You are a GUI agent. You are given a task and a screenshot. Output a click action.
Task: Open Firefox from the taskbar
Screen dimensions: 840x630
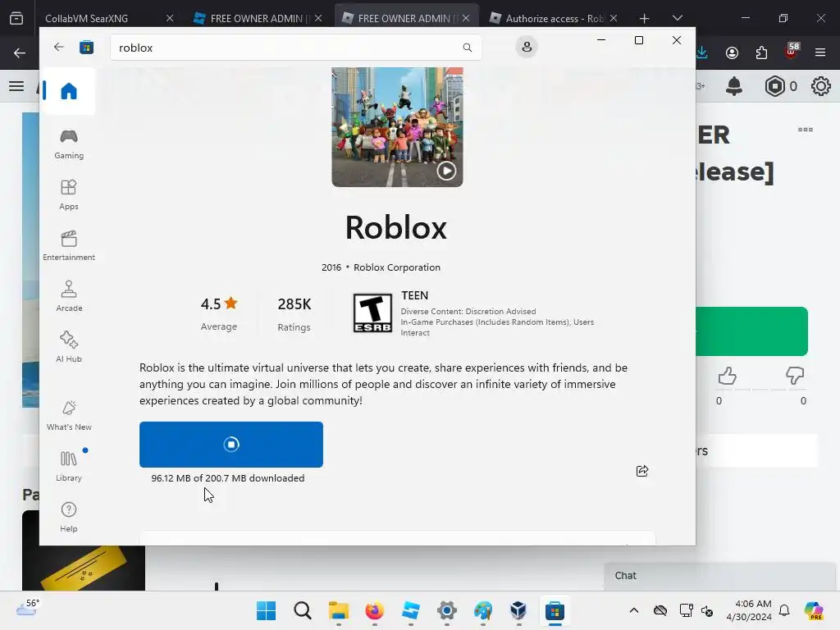[374, 610]
